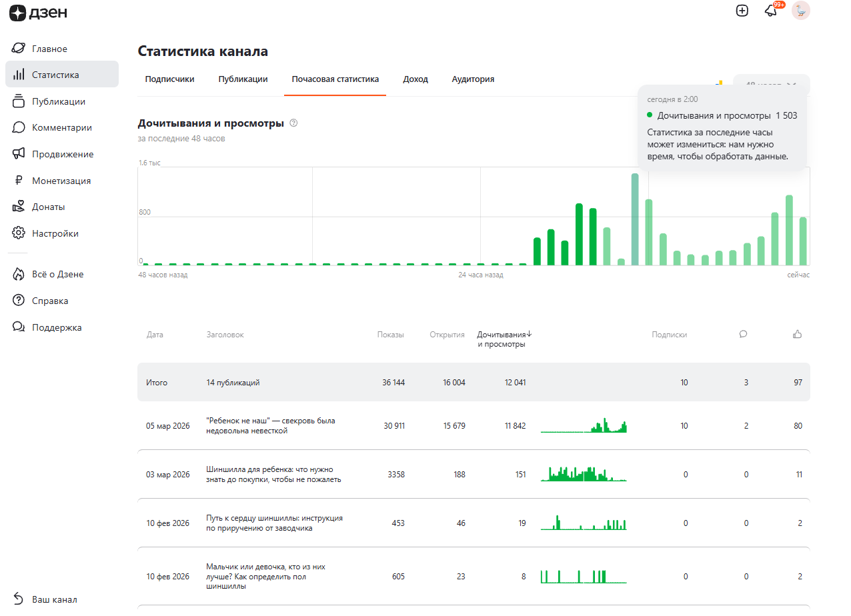Click the Показы column header
The image size is (851, 616).
pos(390,335)
